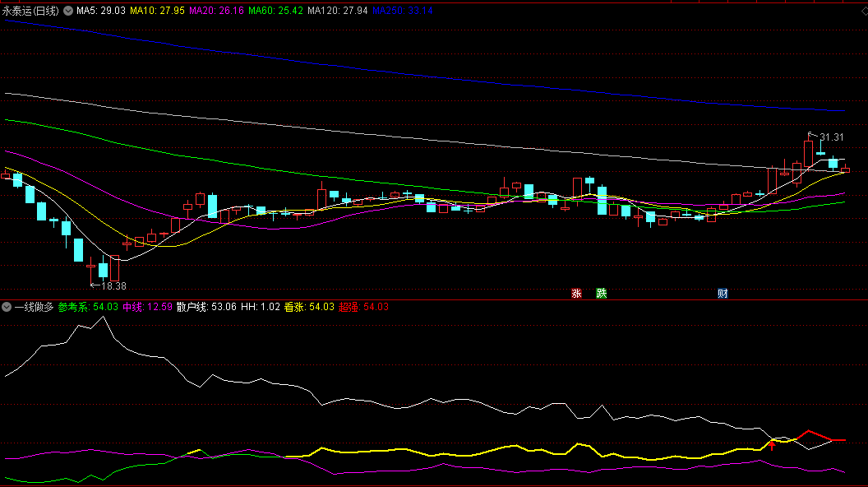The image size is (868, 487).
Task: Click the 看涨: 54.03 value
Action: [309, 307]
